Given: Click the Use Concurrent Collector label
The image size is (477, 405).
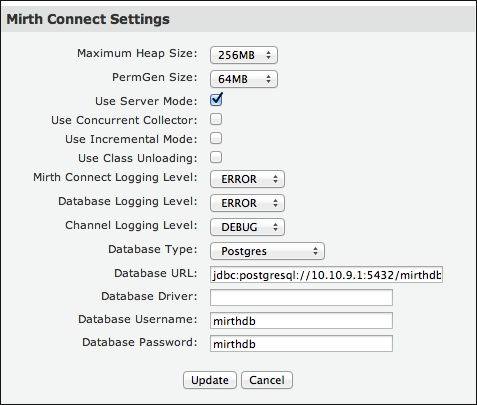Looking at the screenshot, I should [x=124, y=120].
